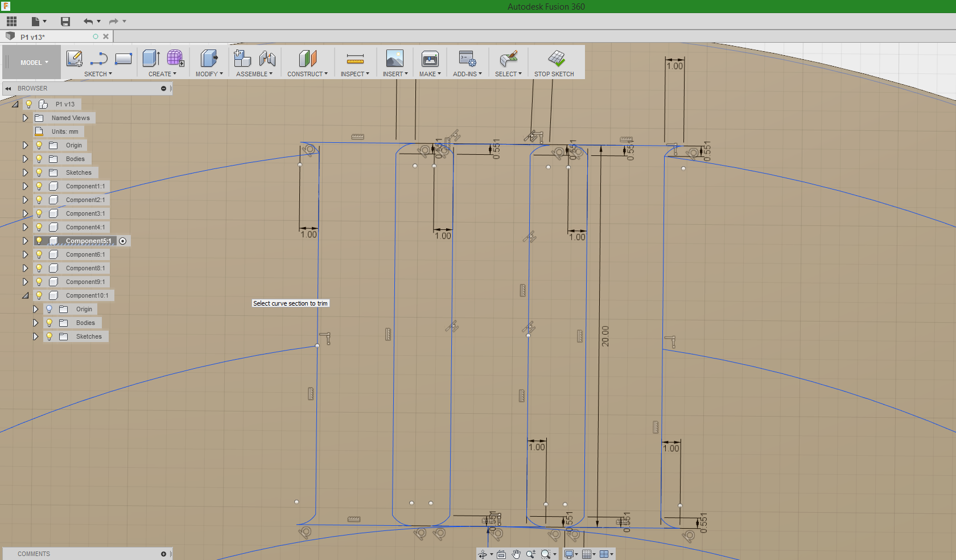Select the Line sketch tool icon
This screenshot has width=956, height=560.
(x=99, y=59)
